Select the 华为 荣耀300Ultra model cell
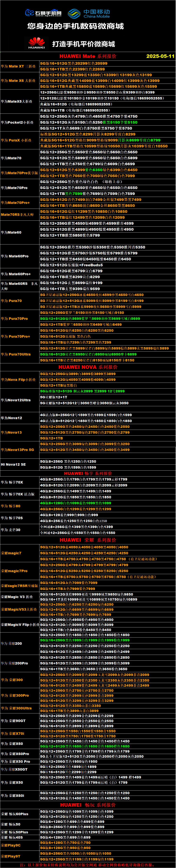This screenshot has width=176, height=868. tap(20, 708)
